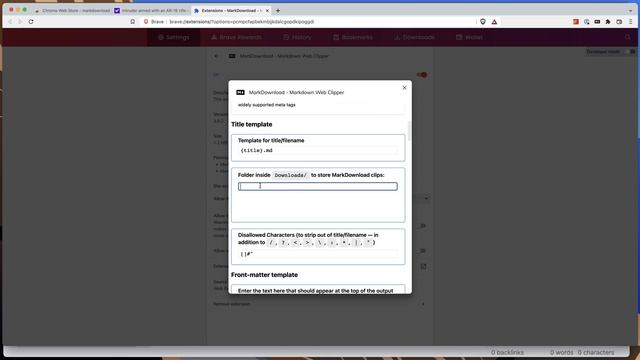This screenshot has height=360, width=640.
Task: Click the Front-matter template heading
Action: pos(264,275)
